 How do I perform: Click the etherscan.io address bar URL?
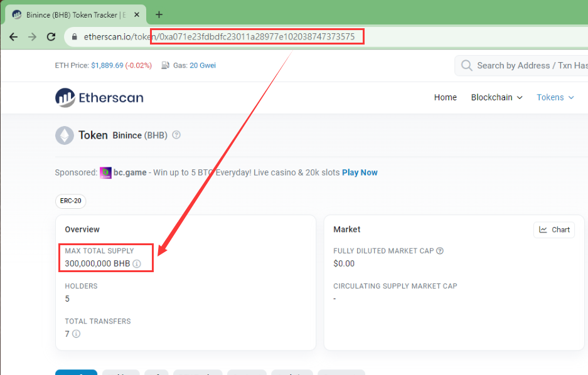pyautogui.click(x=219, y=37)
